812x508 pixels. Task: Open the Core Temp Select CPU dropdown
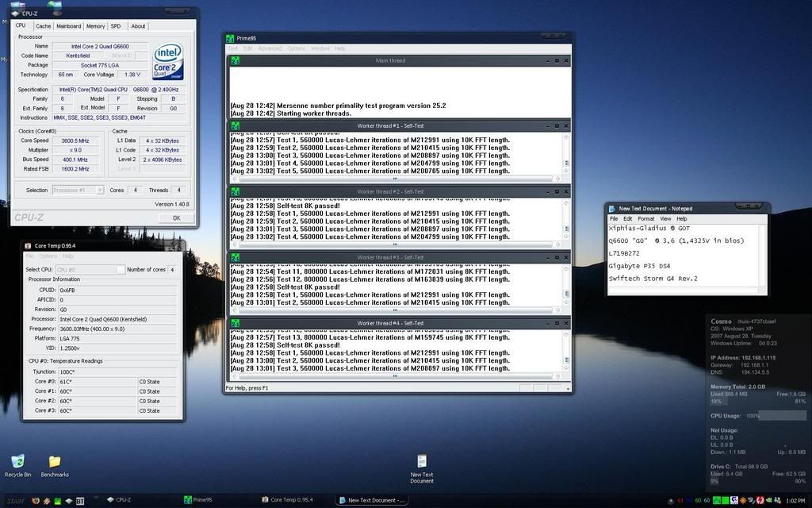[121, 270]
